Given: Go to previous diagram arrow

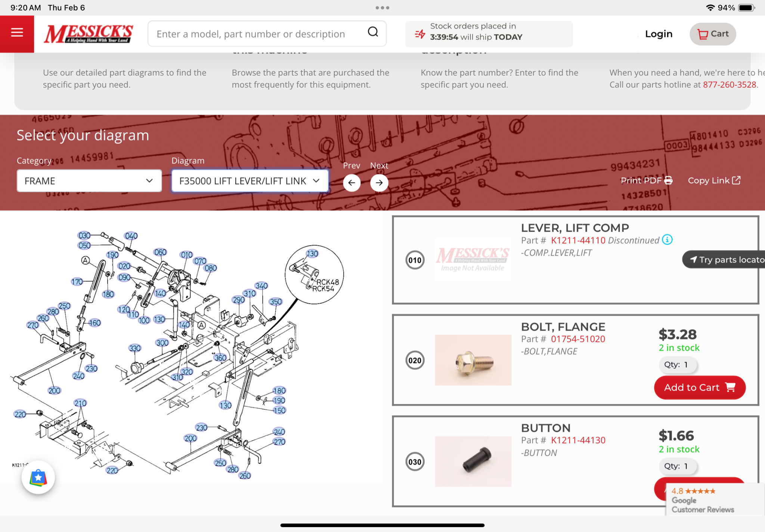Looking at the screenshot, I should (351, 183).
